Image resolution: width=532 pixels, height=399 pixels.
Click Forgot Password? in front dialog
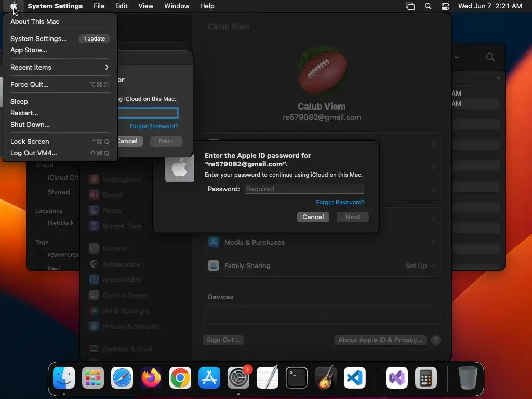pos(340,202)
